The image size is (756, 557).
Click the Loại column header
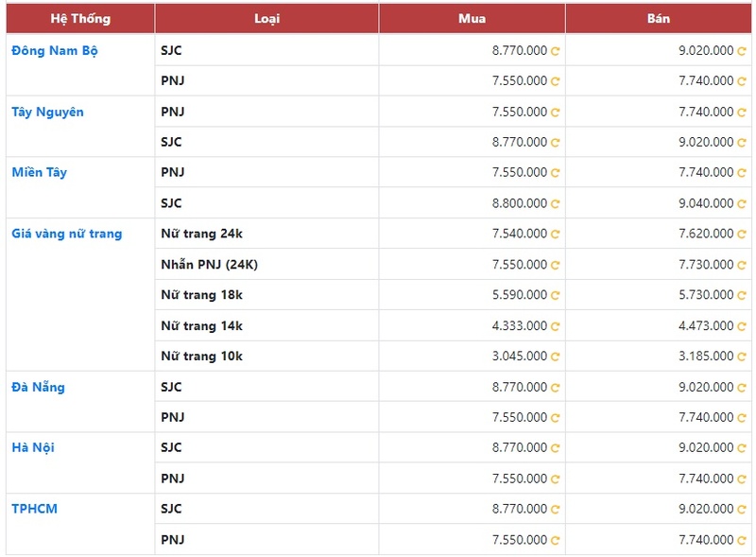coord(267,19)
